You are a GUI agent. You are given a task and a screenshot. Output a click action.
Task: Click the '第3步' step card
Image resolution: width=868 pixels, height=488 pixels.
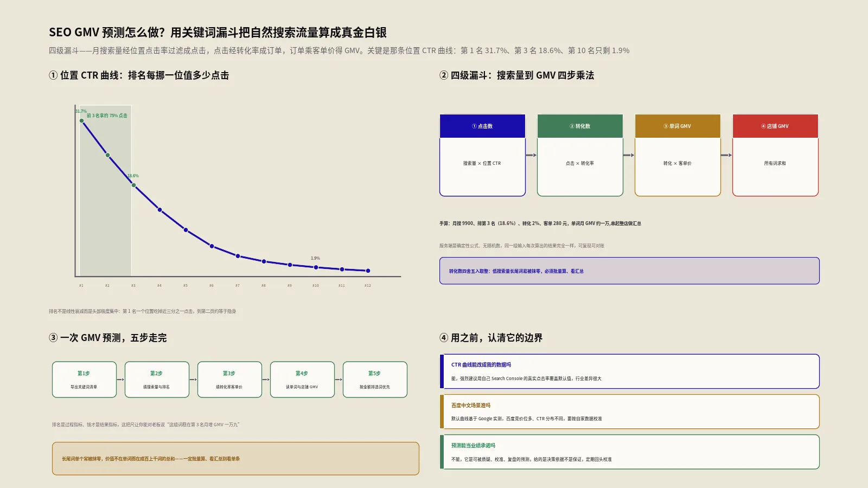tap(229, 380)
